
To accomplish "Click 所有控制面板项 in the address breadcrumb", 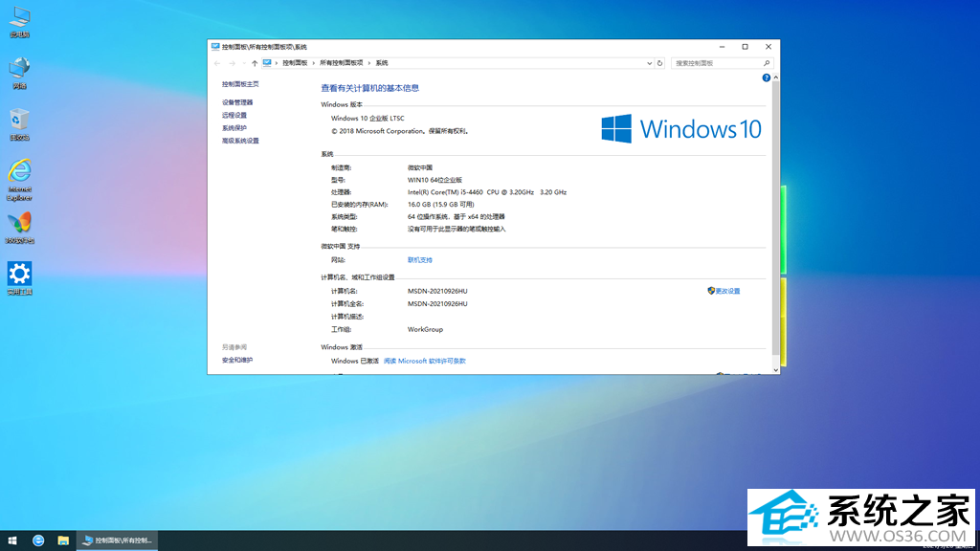I will point(342,63).
